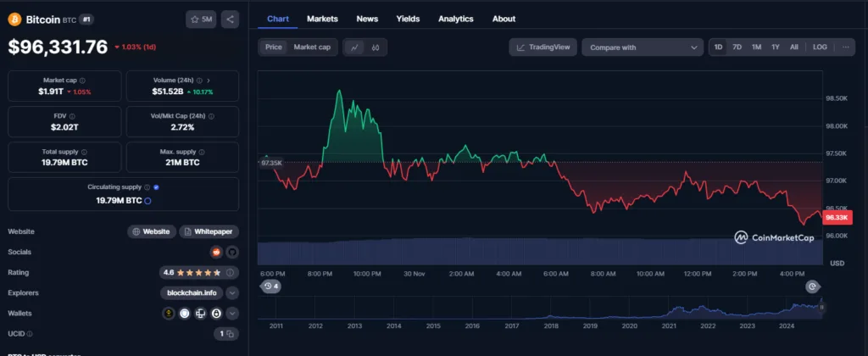The image size is (868, 356).
Task: Switch chart to Price view
Action: (274, 47)
